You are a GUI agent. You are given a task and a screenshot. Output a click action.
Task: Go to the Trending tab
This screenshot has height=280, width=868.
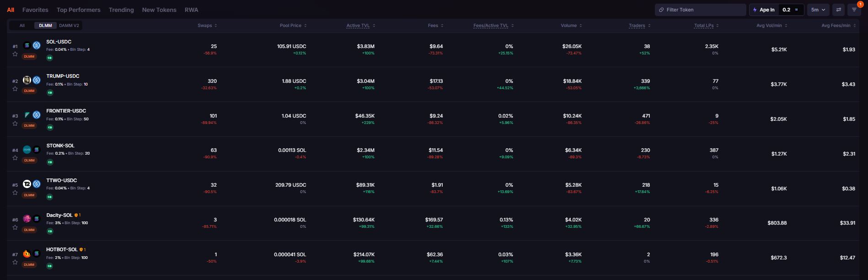point(121,10)
